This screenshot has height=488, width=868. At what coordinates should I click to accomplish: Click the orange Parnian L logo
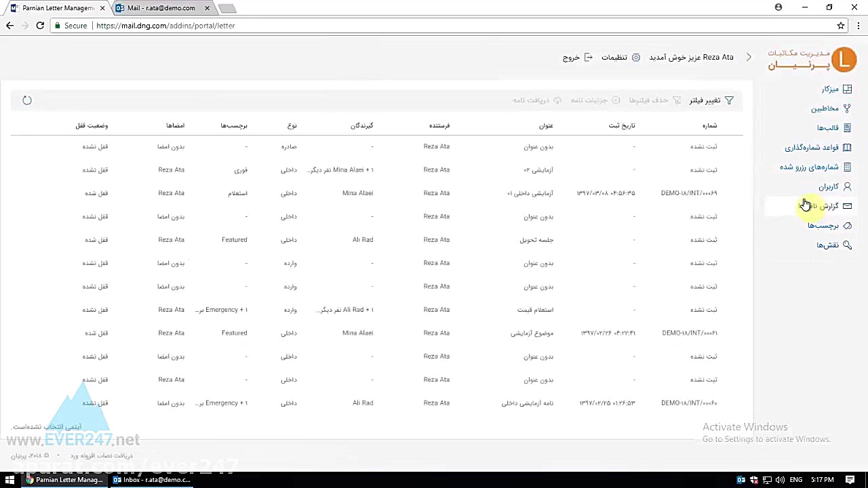844,60
